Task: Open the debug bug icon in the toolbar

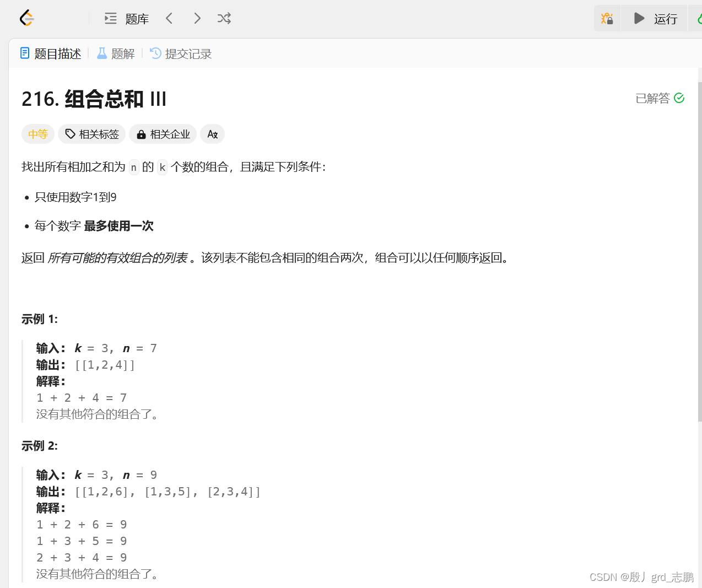Action: click(x=607, y=18)
